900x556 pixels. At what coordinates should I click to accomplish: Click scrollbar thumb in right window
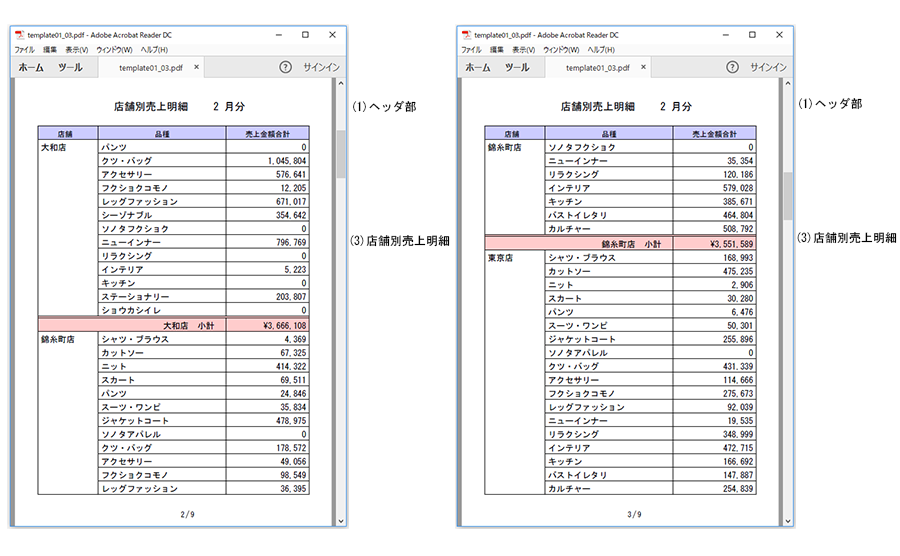[x=788, y=195]
